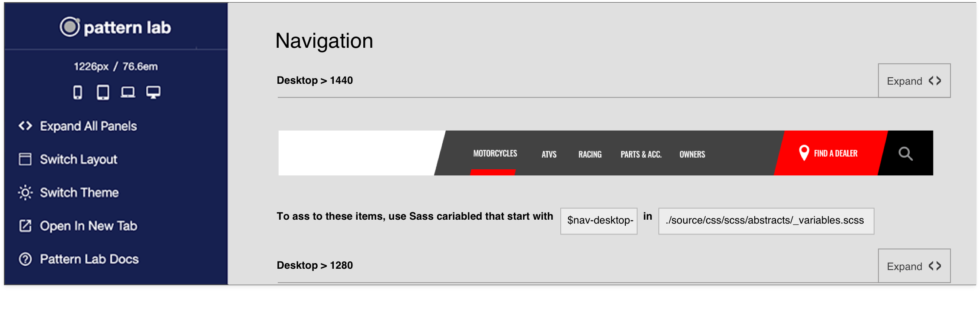Open the MOTORCYCLES nav item
This screenshot has width=980, height=310.
[495, 153]
